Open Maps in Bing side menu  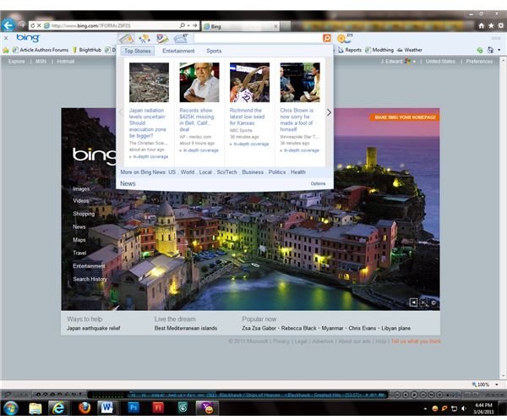click(x=79, y=240)
